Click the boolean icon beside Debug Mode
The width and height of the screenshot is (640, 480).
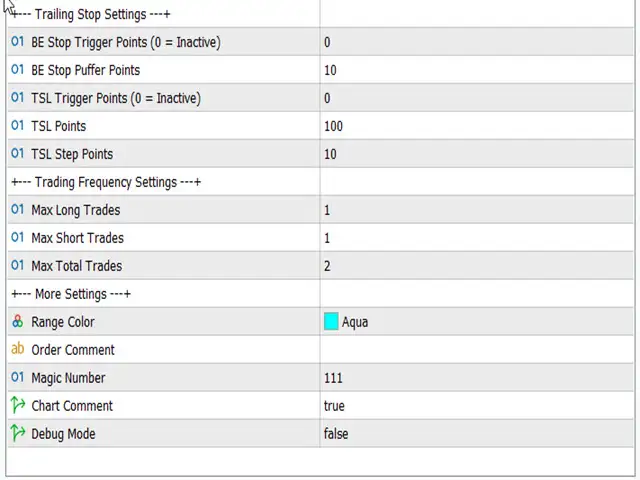[x=17, y=434]
